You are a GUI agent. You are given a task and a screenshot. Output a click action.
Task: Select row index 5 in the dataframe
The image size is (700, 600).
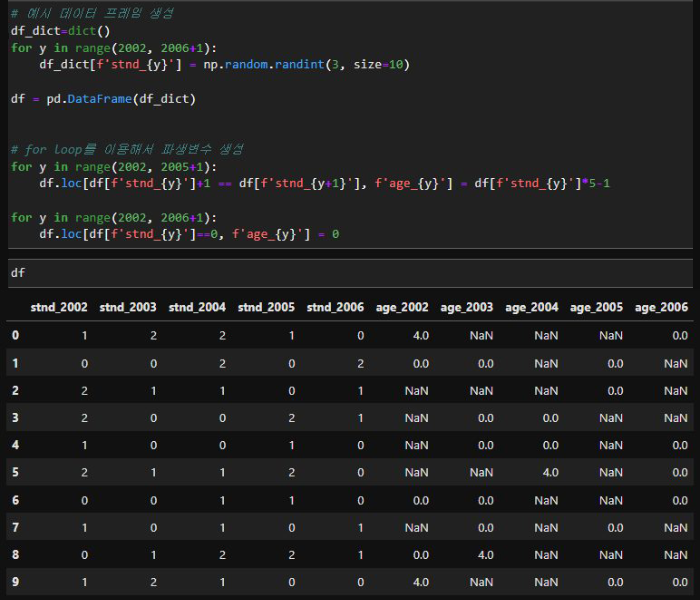[x=15, y=472]
